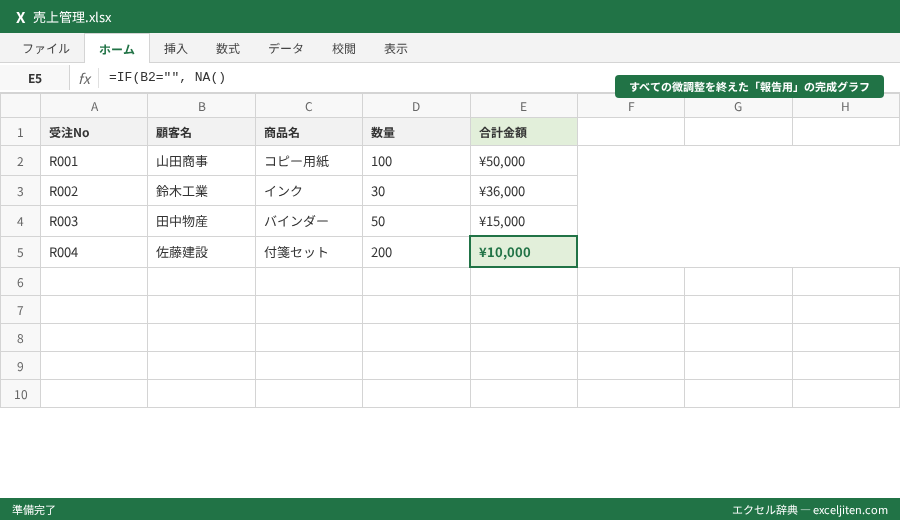900x520 pixels.
Task: Select the 鈴木工業 cell
Action: coord(201,191)
